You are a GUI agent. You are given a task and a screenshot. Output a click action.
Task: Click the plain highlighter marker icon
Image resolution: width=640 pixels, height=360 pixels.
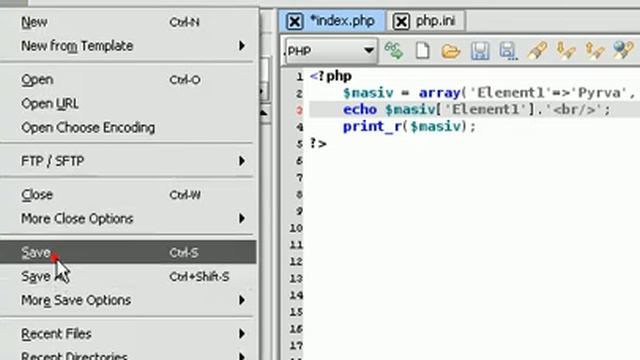click(x=537, y=51)
